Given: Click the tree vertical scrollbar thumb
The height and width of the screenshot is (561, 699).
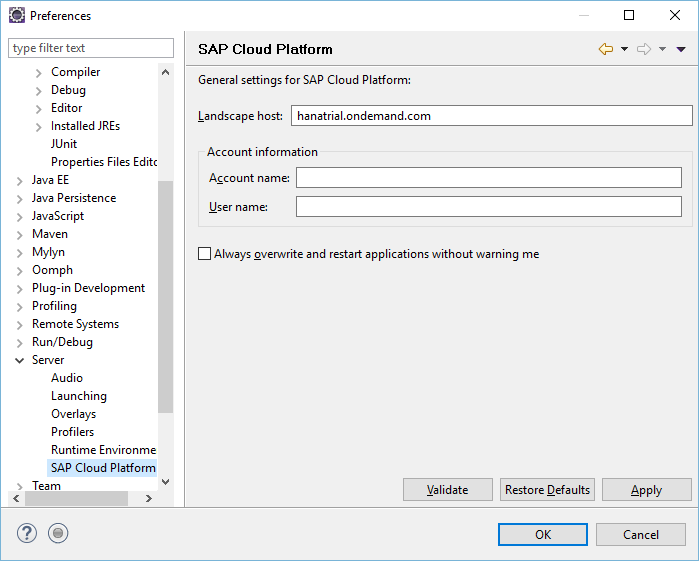Looking at the screenshot, I should [x=165, y=297].
